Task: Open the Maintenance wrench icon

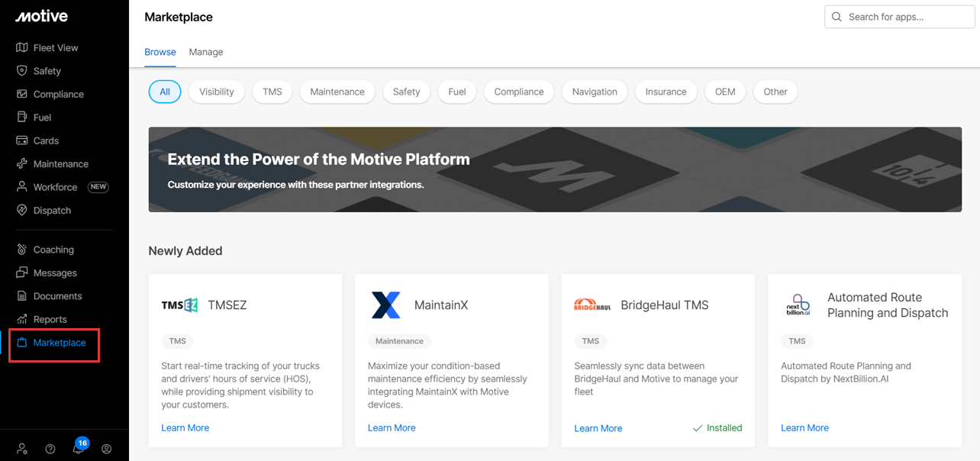Action: pos(21,164)
